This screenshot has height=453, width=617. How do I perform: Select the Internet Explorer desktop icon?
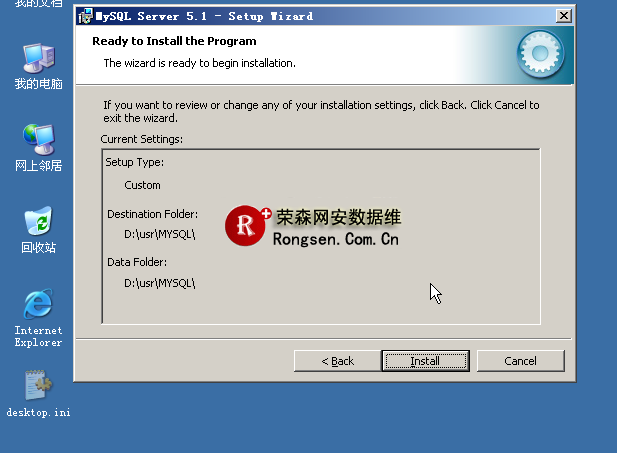coord(38,304)
